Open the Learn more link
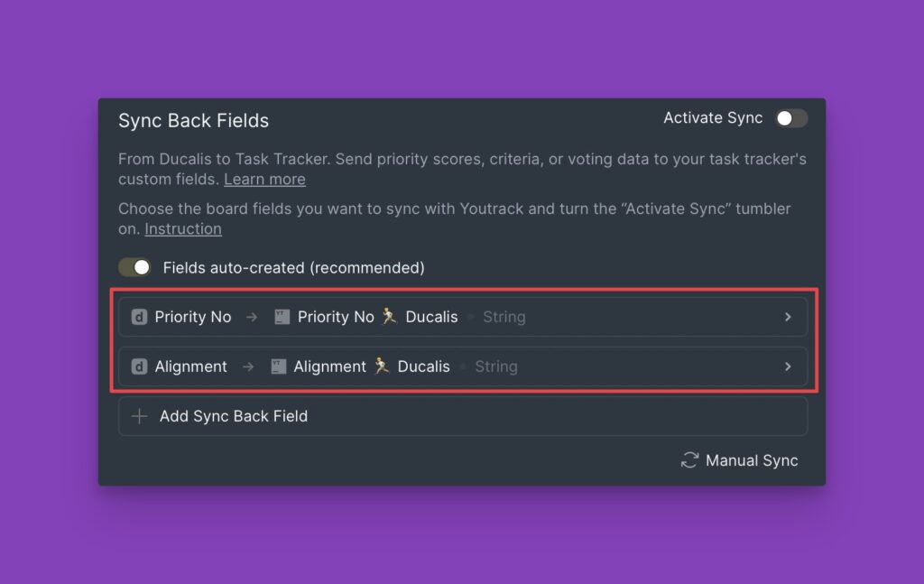The width and height of the screenshot is (924, 584). click(x=264, y=179)
